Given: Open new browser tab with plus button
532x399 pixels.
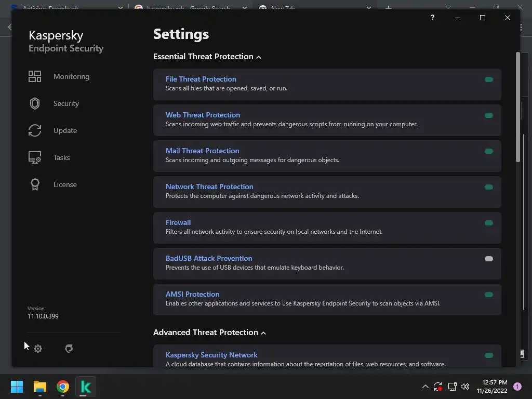Looking at the screenshot, I should [x=389, y=7].
